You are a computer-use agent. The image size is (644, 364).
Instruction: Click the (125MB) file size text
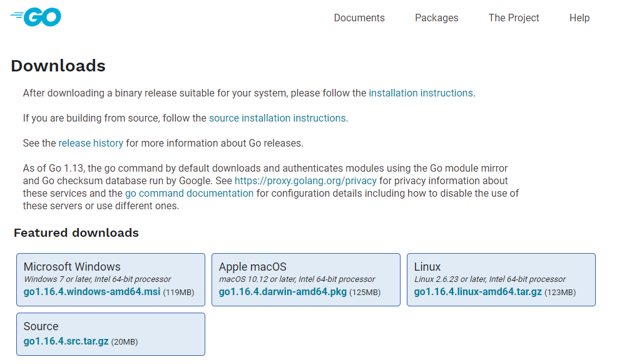(x=365, y=293)
